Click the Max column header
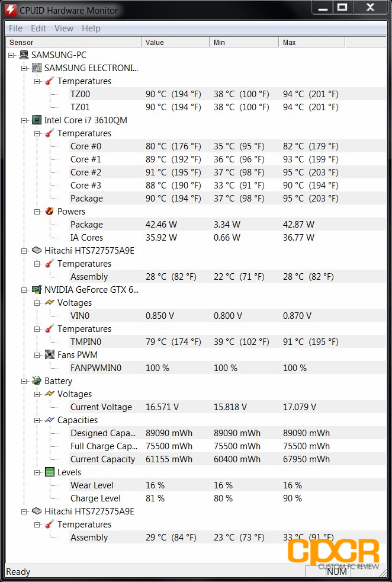The width and height of the screenshot is (392, 582). coord(312,42)
